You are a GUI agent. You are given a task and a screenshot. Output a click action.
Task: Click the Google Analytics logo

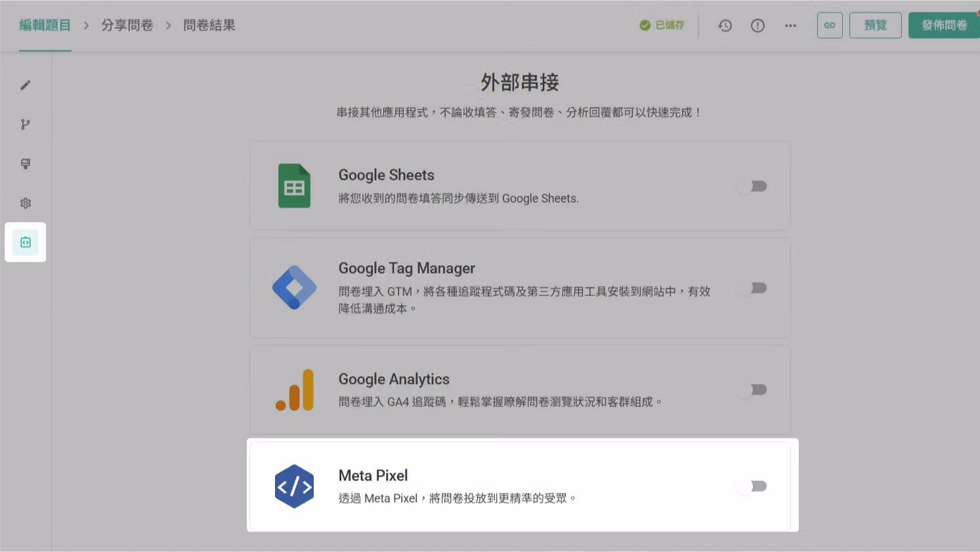[295, 390]
